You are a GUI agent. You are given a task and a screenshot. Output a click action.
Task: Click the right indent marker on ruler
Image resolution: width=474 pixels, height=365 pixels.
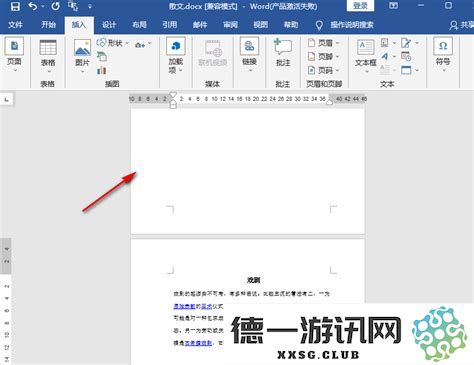click(329, 102)
